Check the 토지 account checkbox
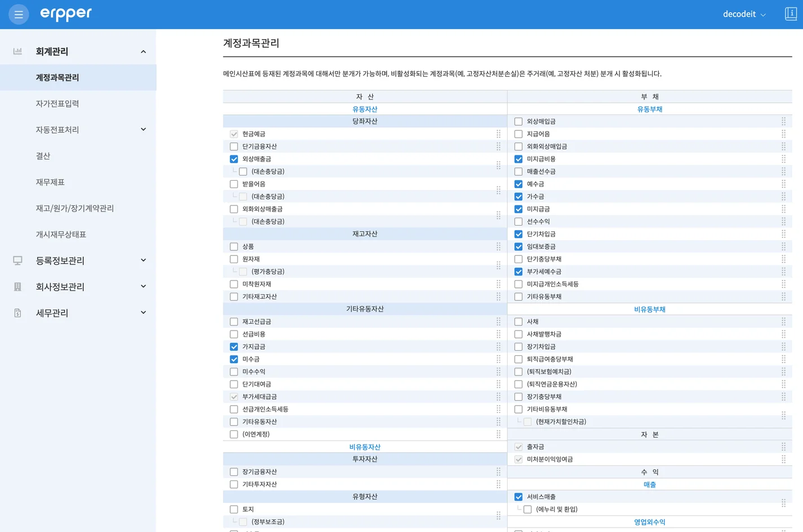The height and width of the screenshot is (532, 803). tap(234, 510)
